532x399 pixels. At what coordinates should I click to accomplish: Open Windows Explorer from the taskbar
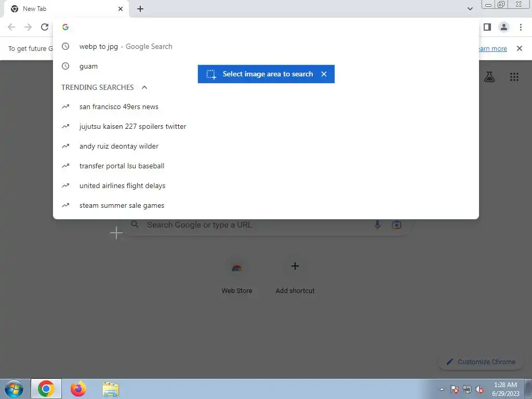(111, 389)
